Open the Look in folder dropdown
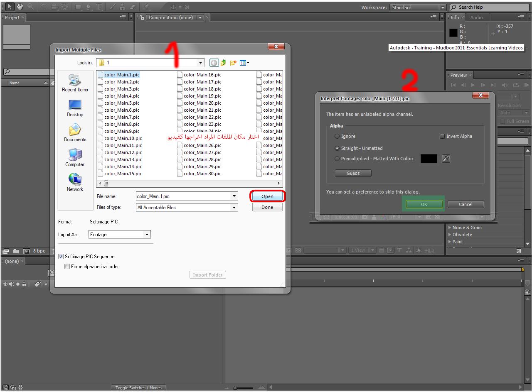Screen dimensions: 532x392 [201, 63]
